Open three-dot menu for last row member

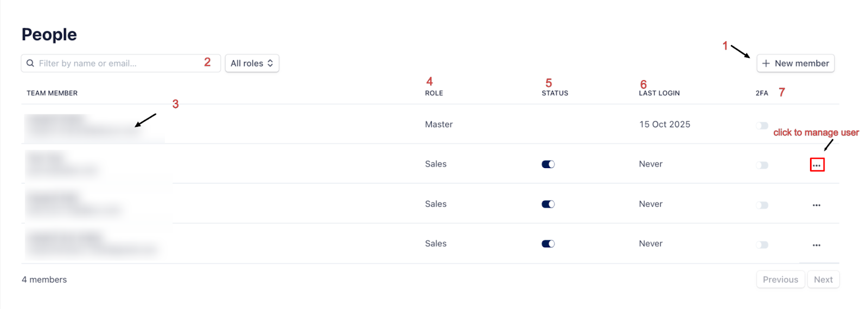816,245
